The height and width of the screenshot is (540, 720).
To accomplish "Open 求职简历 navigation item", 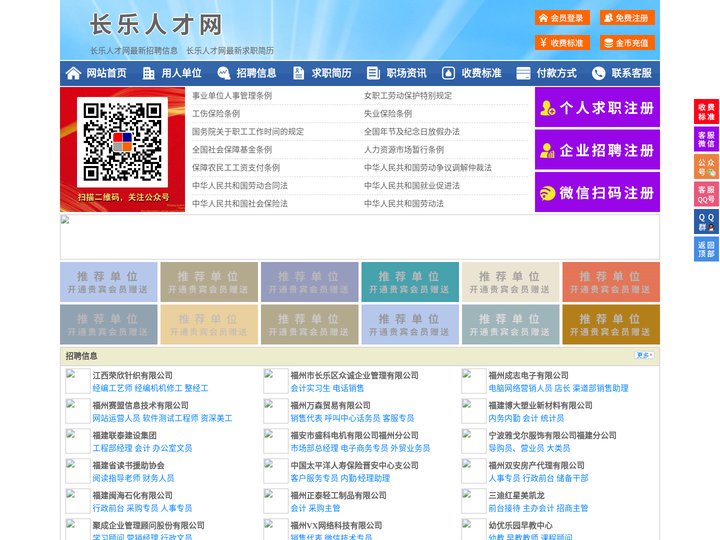I will 332,73.
